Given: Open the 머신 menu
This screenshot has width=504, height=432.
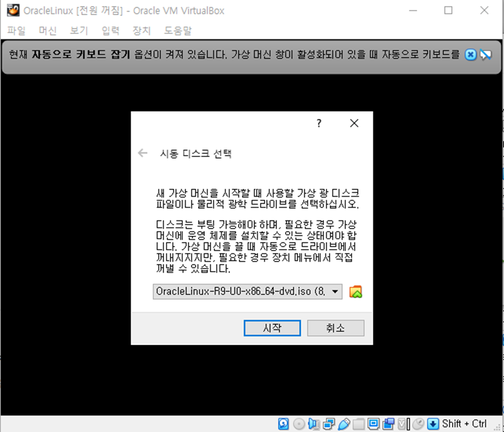Looking at the screenshot, I should [x=48, y=31].
